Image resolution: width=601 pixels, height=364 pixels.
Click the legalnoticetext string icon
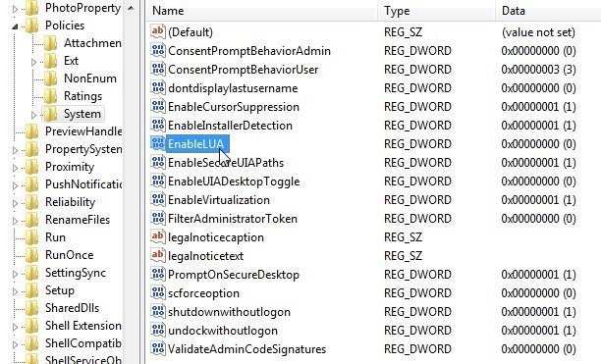[158, 255]
